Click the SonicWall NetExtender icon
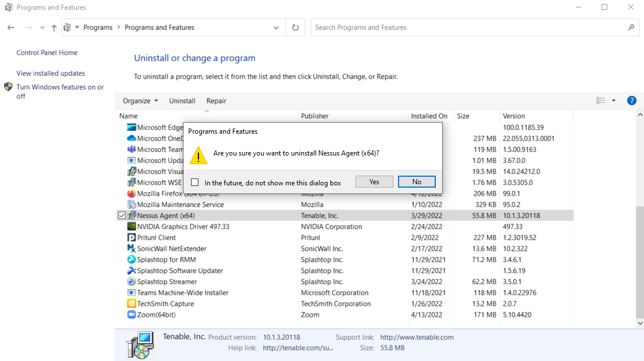Image resolution: width=644 pixels, height=361 pixels. pos(131,249)
